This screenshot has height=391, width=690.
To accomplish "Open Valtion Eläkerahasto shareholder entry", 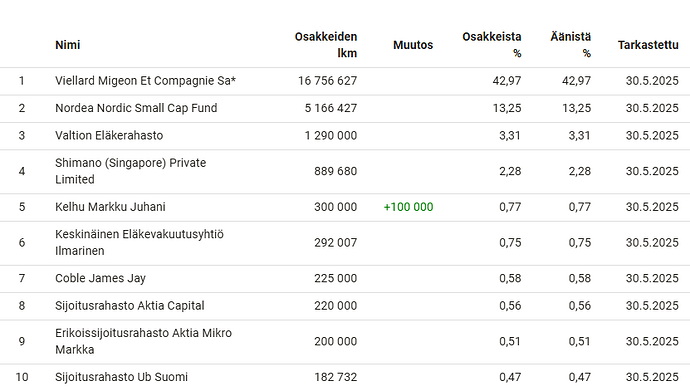I will click(109, 135).
